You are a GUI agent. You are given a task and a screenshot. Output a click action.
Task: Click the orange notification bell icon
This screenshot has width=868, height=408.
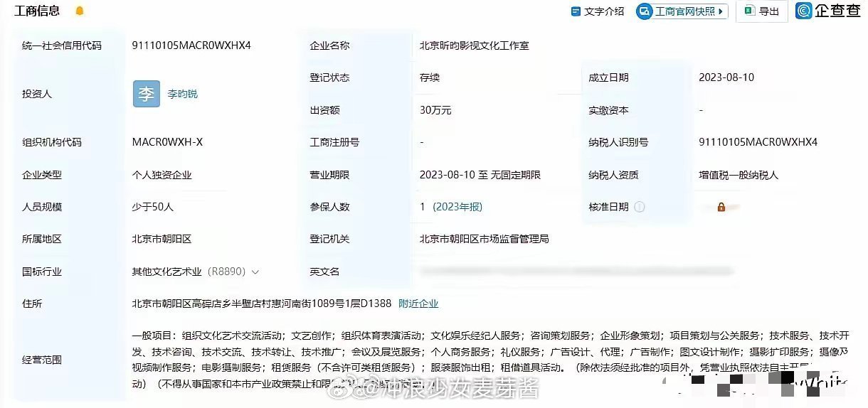coord(80,11)
